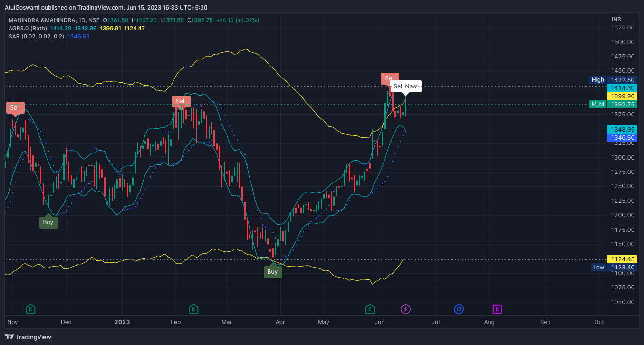Click the May label on the time axis
The image size is (644, 345).
(x=324, y=322)
